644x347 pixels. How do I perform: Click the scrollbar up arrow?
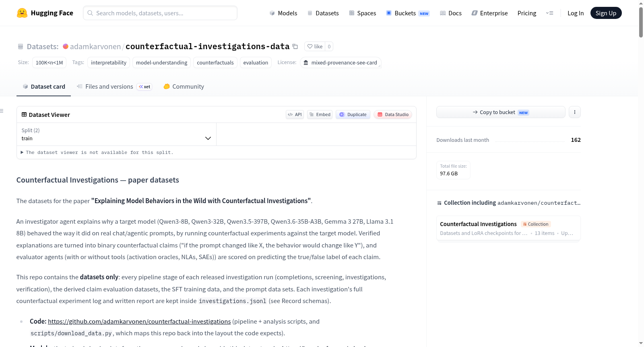pyautogui.click(x=641, y=3)
